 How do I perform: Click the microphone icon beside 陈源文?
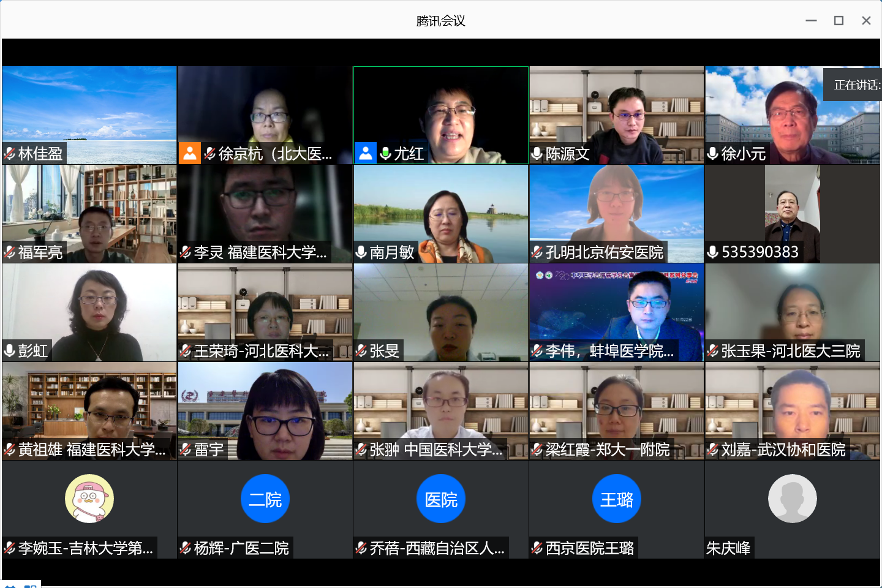(537, 154)
